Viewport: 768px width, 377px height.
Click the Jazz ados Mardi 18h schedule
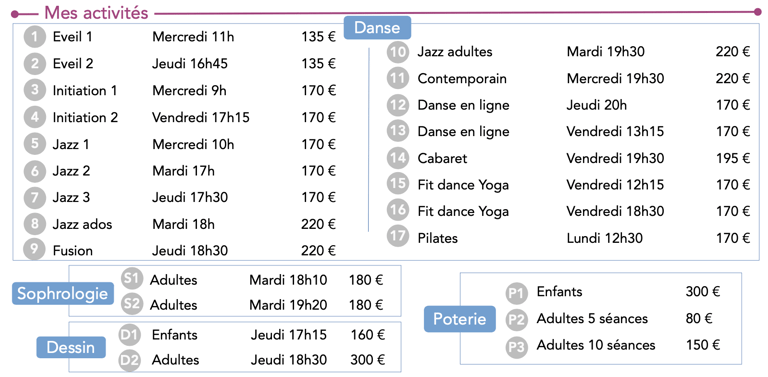(x=183, y=224)
